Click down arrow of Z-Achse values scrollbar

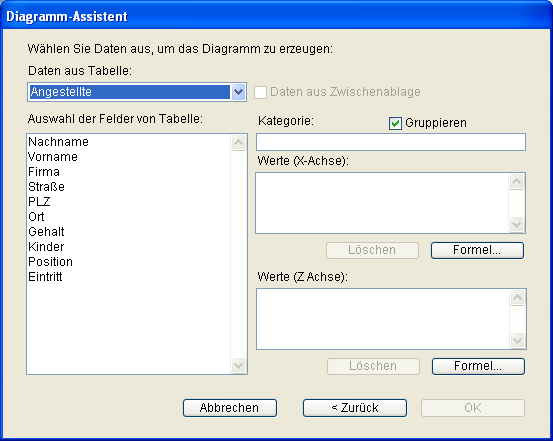(517, 340)
